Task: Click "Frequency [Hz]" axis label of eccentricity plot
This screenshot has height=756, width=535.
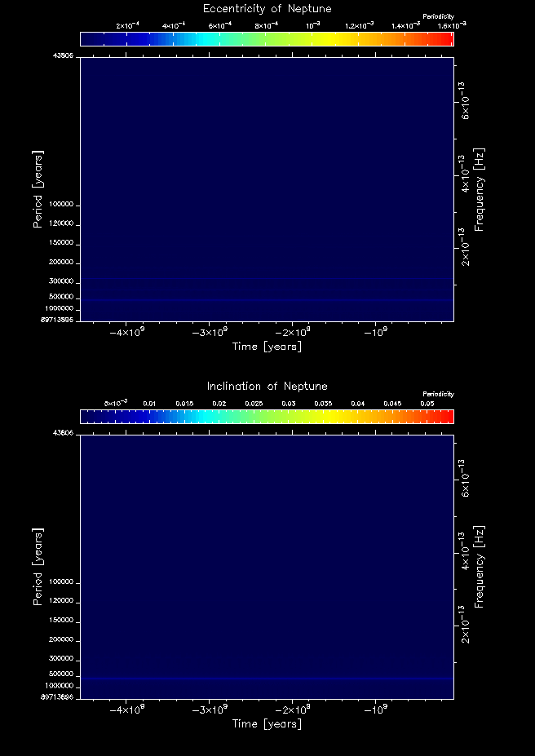Action: 480,189
